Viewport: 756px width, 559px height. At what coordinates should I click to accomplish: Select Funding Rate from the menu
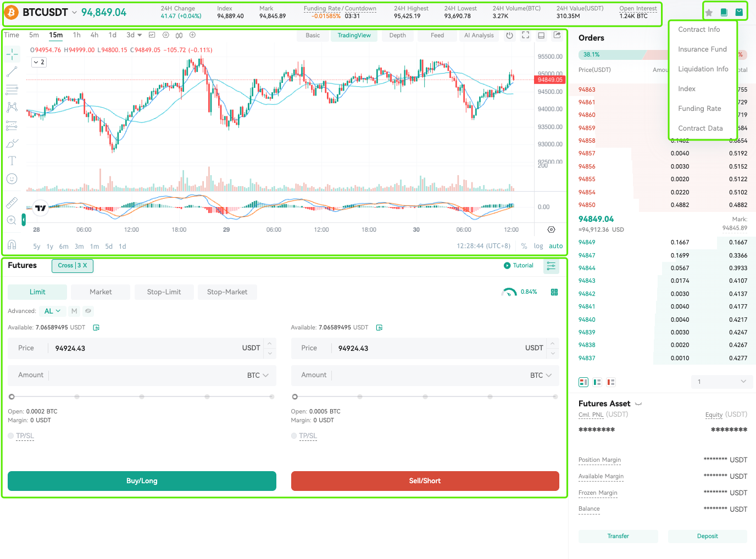tap(699, 109)
